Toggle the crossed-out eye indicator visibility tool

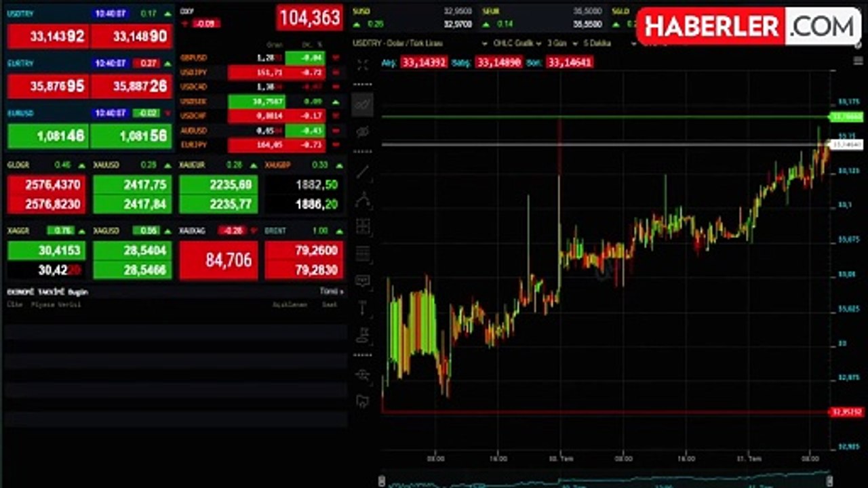[363, 132]
